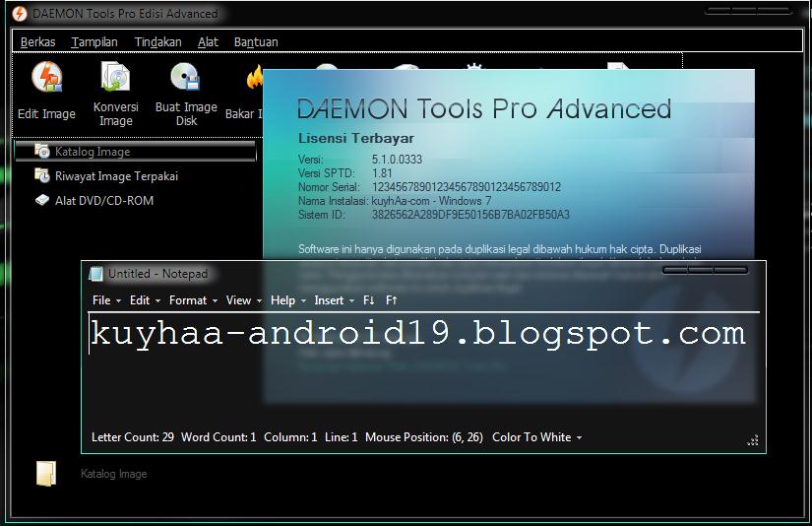Screen dimensions: 812x526
Task: Click the Sistem ID hexadecimal value
Action: (470, 215)
